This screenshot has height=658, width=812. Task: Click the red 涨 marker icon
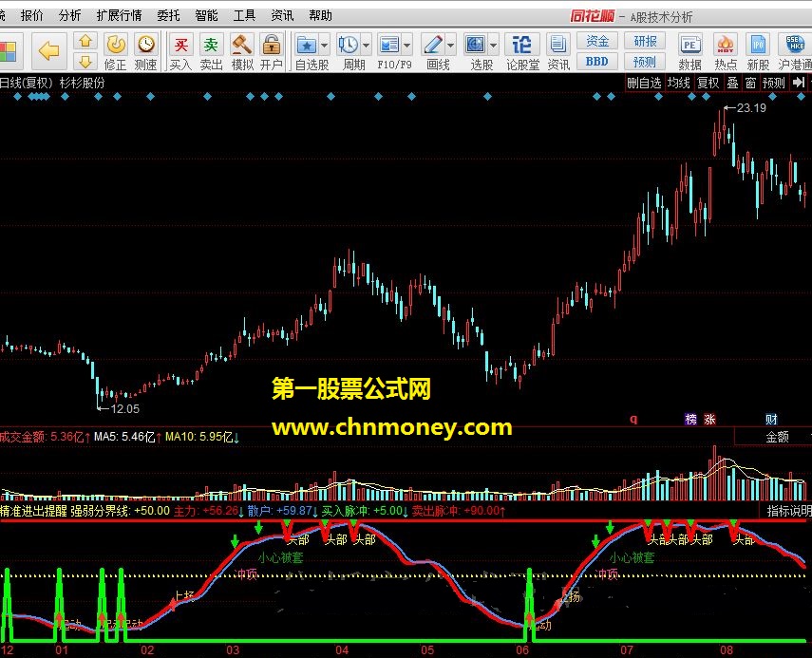tap(709, 420)
